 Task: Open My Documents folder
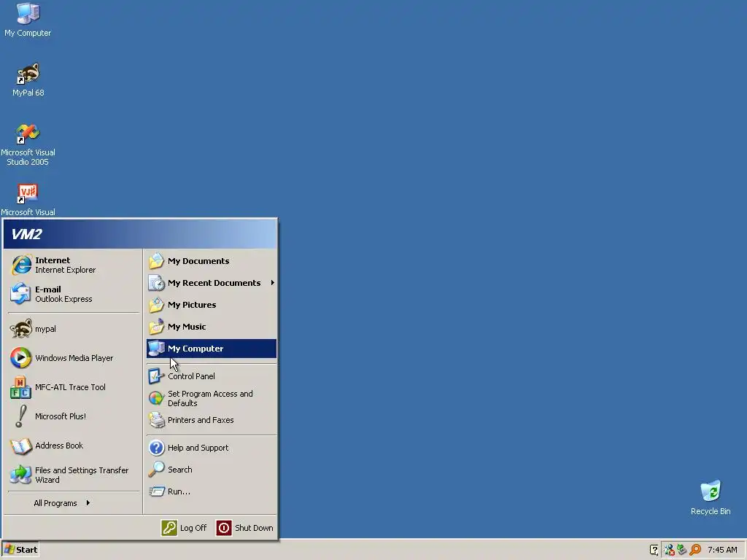pos(211,261)
